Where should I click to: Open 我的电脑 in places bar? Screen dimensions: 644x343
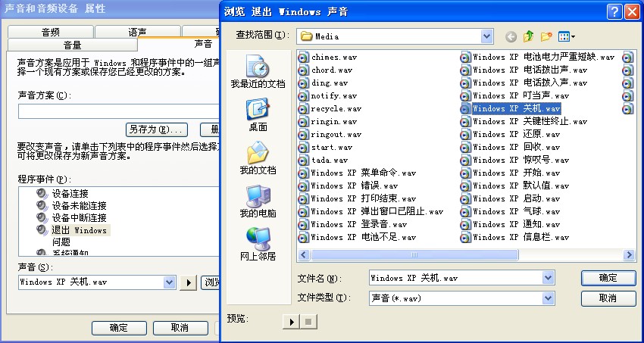(x=258, y=201)
